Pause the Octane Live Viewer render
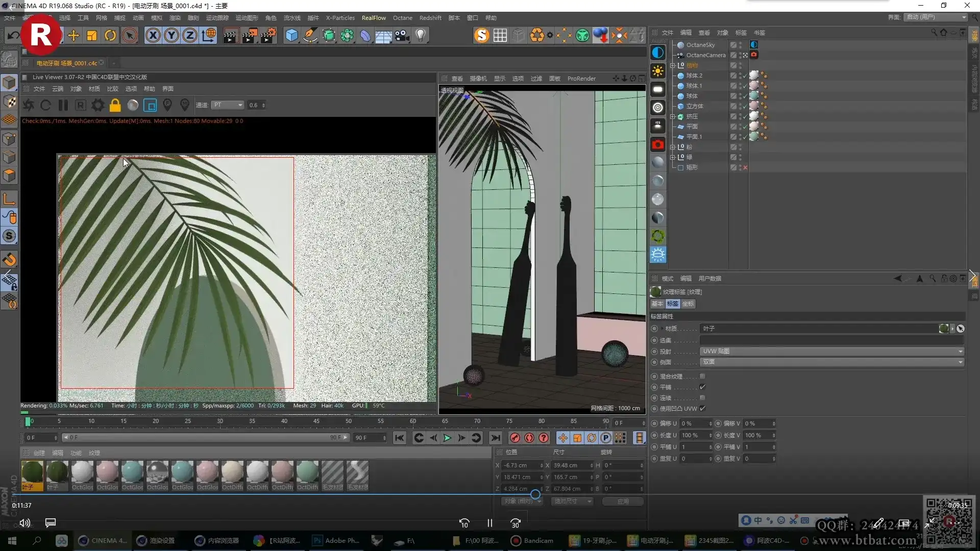This screenshot has width=980, height=551. pyautogui.click(x=63, y=105)
